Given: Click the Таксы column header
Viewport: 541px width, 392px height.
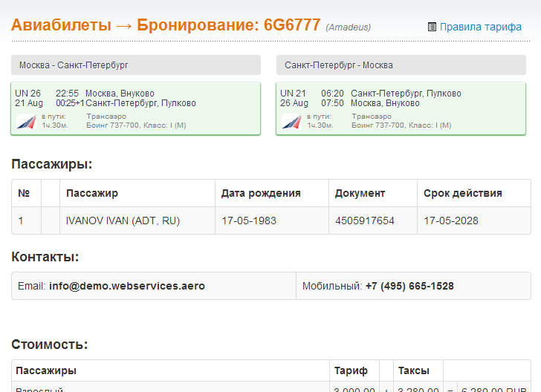Looking at the screenshot, I should pos(413,370).
